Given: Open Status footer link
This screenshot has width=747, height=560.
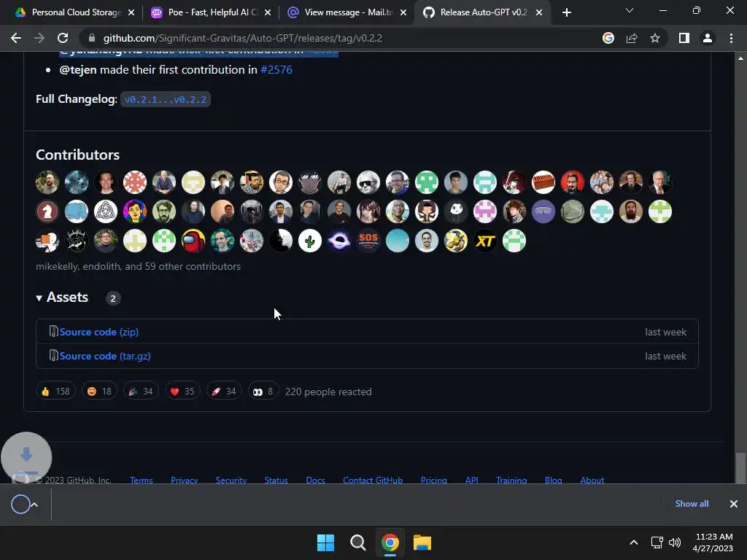Looking at the screenshot, I should click(x=276, y=480).
